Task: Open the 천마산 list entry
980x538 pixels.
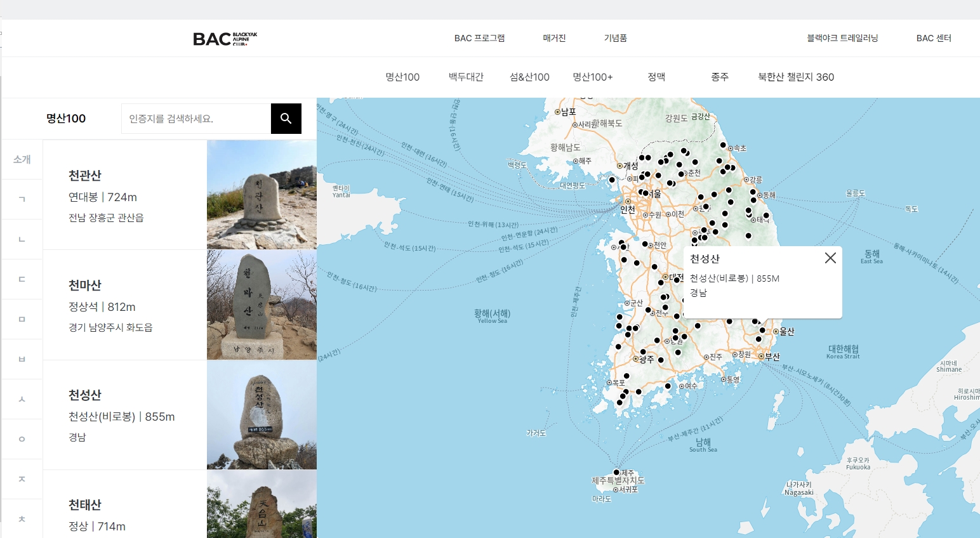Action: [180, 305]
